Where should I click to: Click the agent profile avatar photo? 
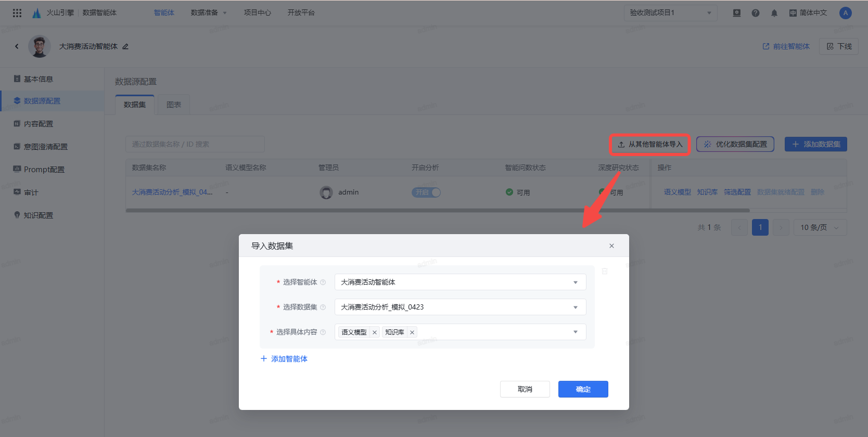tap(40, 46)
